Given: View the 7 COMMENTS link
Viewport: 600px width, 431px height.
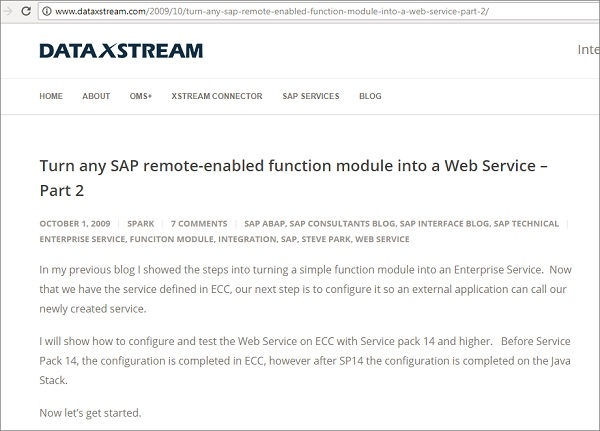Looking at the screenshot, I should [199, 224].
